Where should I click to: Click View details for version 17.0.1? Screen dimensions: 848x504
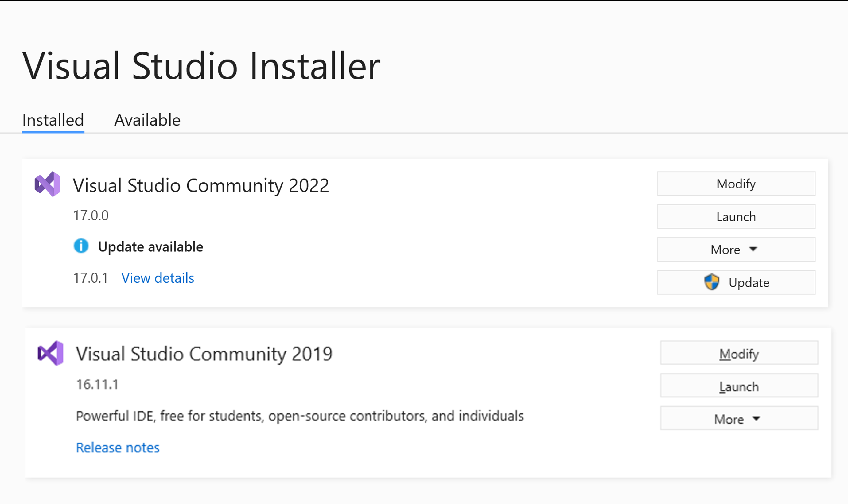pos(158,278)
